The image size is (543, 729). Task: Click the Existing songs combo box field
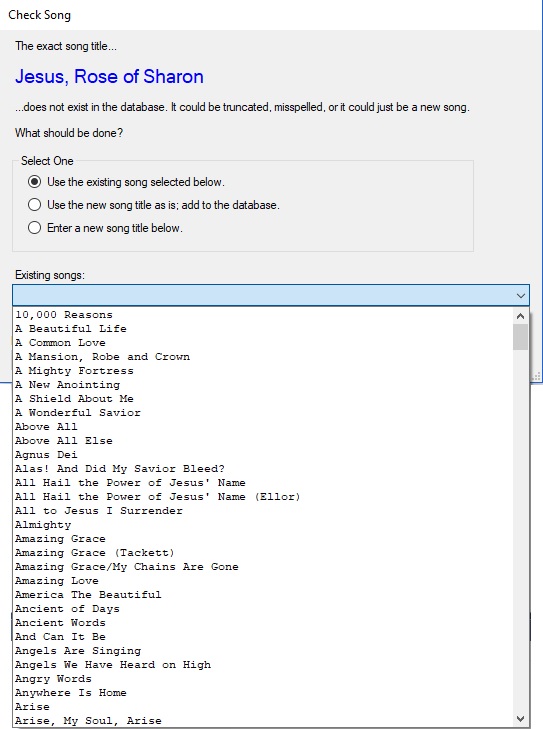271,296
